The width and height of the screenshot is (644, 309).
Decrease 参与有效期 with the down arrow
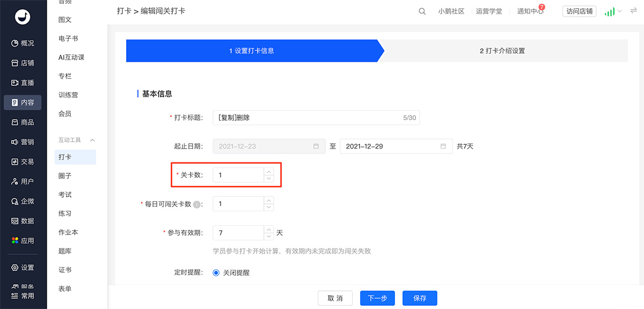[x=269, y=237]
